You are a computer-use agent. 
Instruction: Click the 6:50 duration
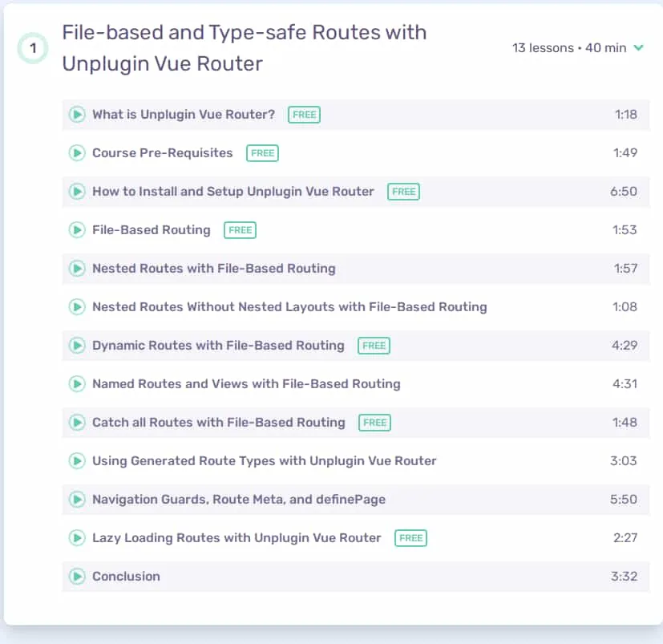tap(624, 191)
